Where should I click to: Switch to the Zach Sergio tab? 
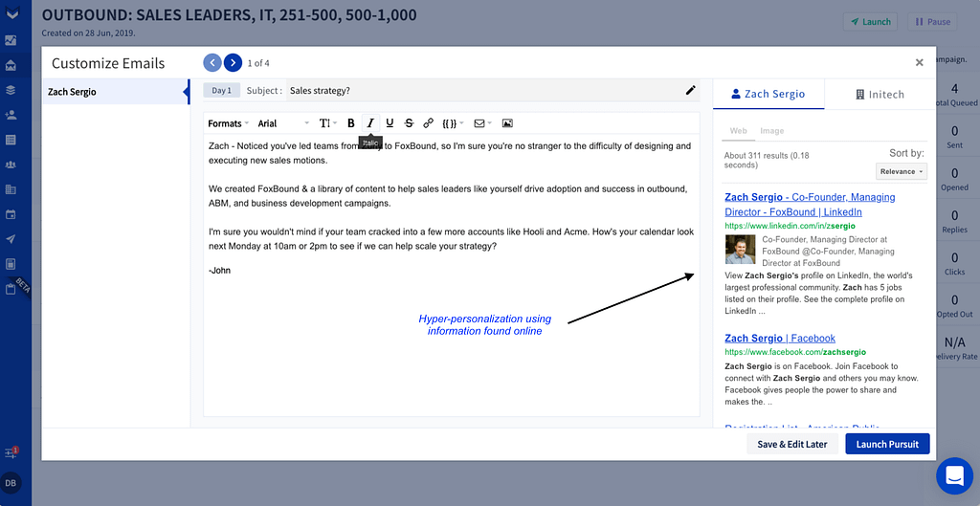[768, 95]
